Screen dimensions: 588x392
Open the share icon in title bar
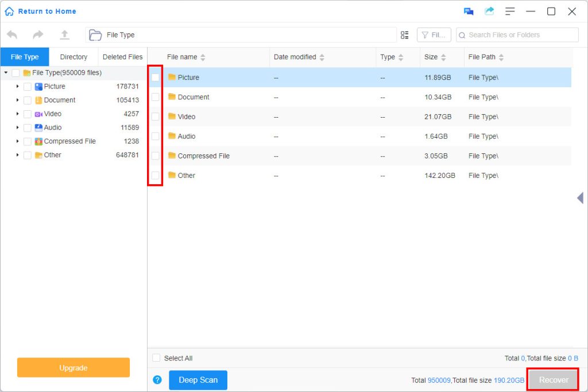(489, 10)
